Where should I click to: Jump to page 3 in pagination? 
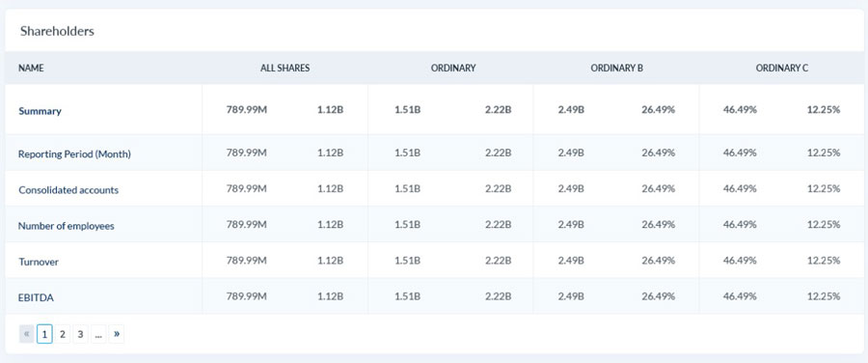tap(80, 334)
